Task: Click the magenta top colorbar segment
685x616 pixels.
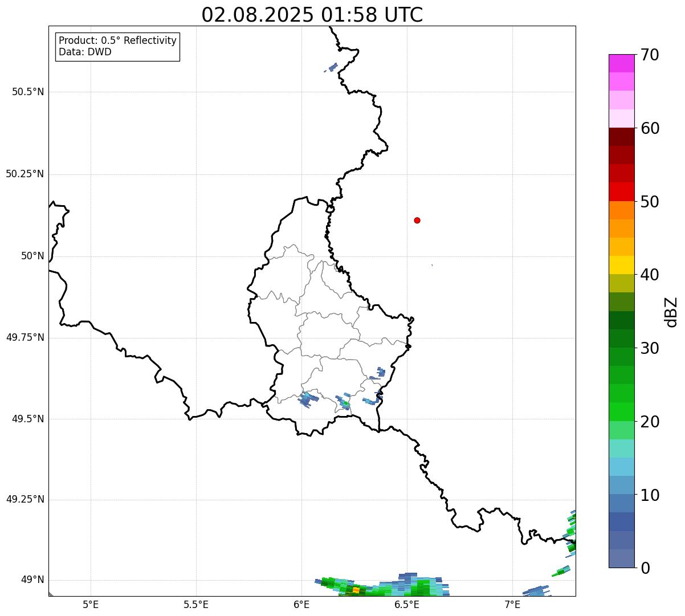Action: [621, 63]
